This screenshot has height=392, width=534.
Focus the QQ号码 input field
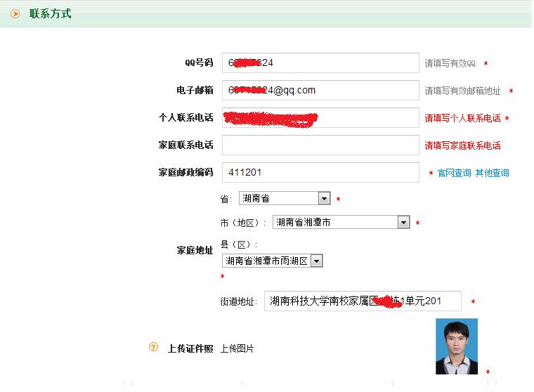click(x=320, y=63)
